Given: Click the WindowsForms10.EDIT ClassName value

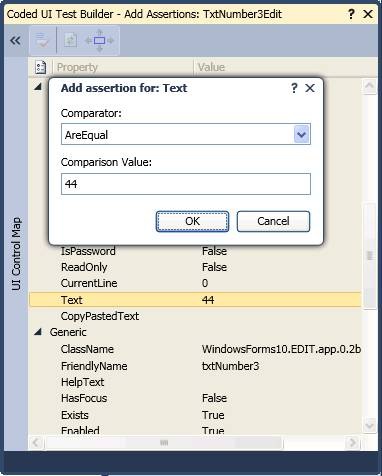Looking at the screenshot, I should click(x=281, y=349).
